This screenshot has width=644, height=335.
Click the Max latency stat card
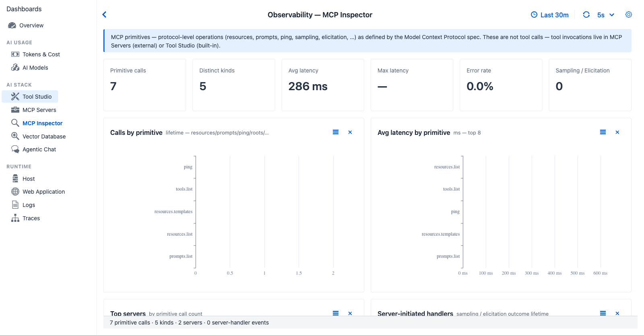[412, 85]
